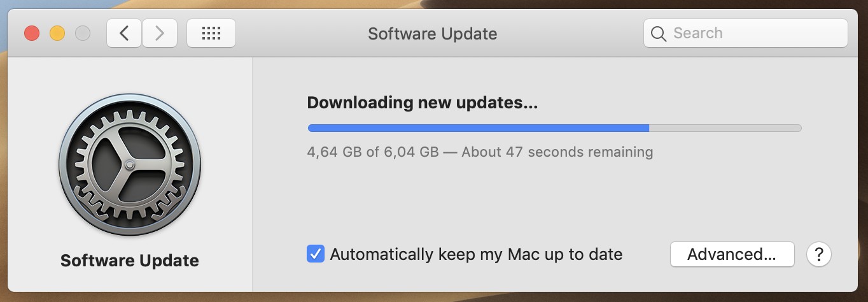Click the gray unfilled part of progress bar
Image resolution: width=868 pixels, height=302 pixels.
[x=725, y=128]
